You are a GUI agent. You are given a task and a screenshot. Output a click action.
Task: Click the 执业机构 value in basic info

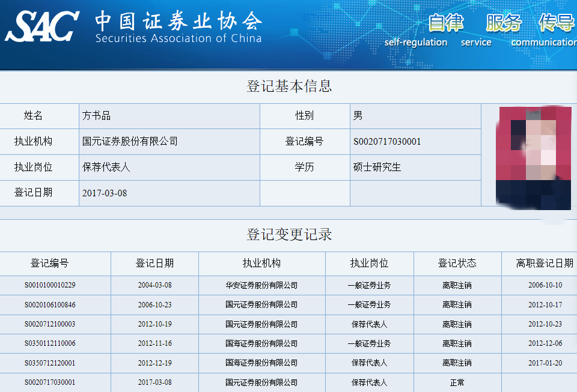point(130,142)
